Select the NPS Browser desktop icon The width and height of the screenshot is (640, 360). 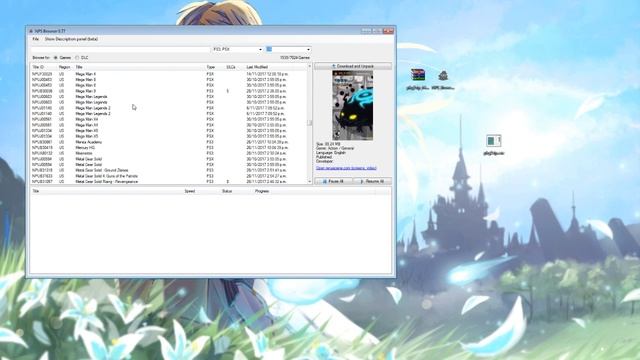click(443, 79)
